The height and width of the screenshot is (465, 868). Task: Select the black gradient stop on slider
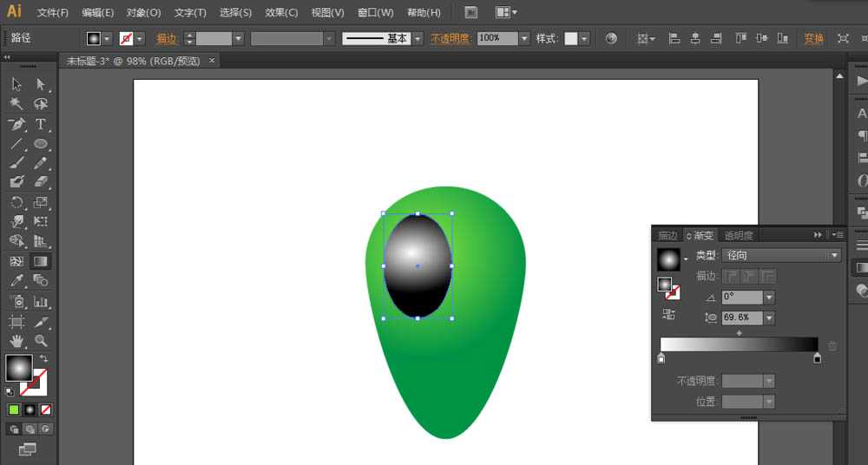817,358
